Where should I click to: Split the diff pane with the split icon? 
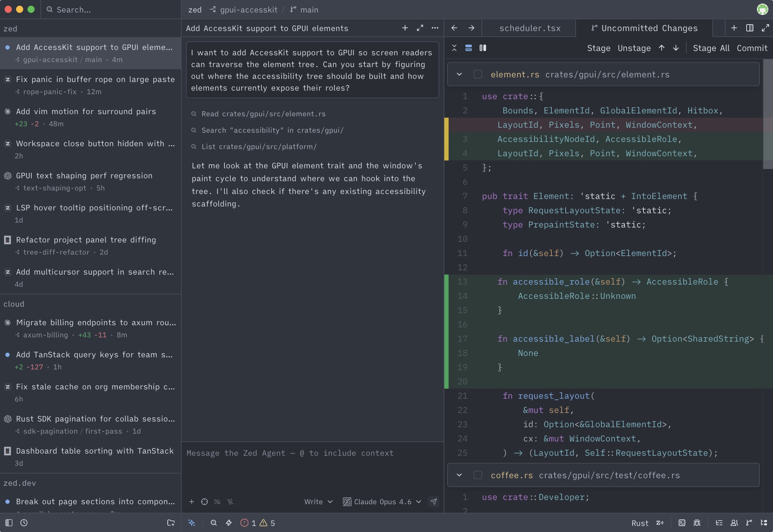tap(750, 28)
